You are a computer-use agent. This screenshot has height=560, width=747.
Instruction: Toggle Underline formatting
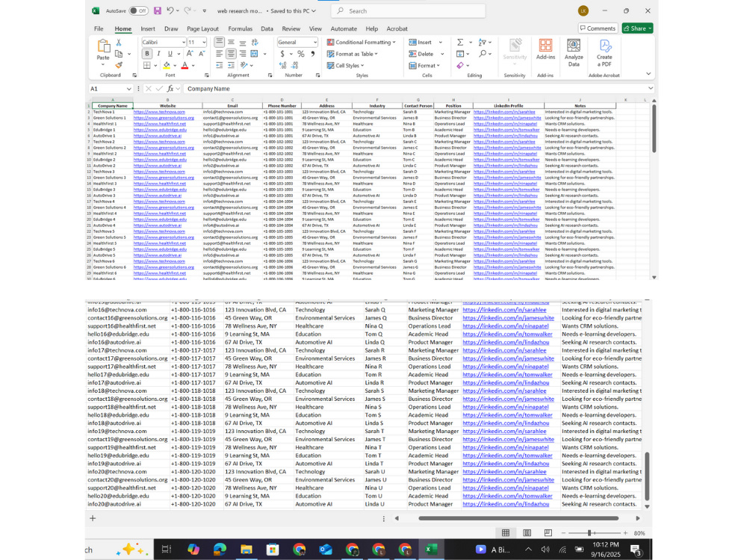point(170,54)
